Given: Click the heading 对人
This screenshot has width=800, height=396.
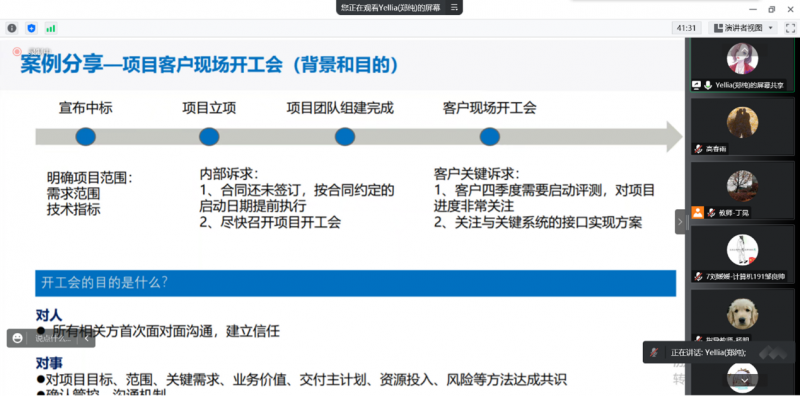Looking at the screenshot, I should (x=49, y=315).
